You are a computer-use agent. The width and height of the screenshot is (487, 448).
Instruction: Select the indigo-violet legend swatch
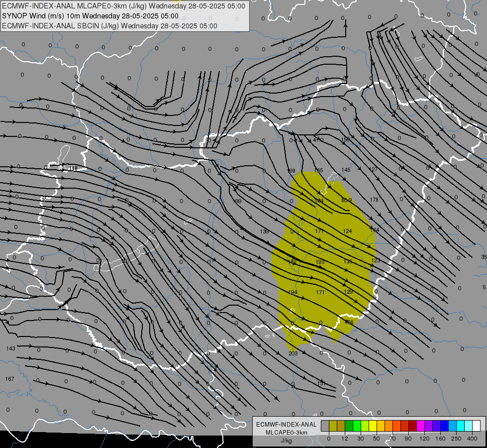437,426
